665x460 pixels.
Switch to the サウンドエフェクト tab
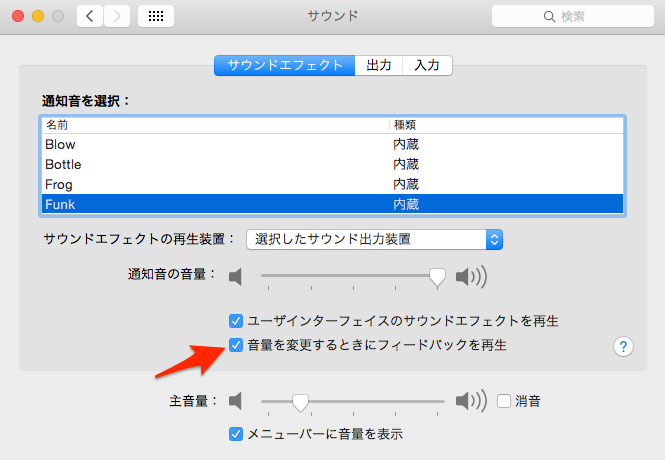click(285, 65)
